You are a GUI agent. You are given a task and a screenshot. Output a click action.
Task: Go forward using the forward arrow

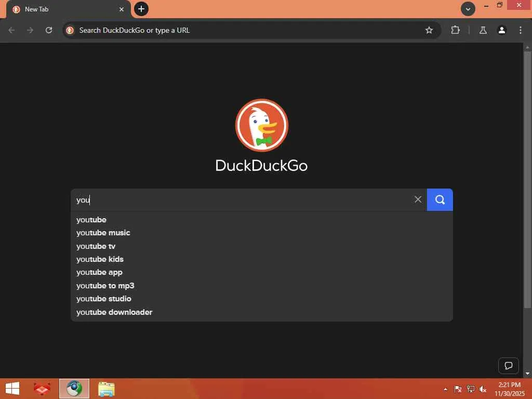(30, 30)
